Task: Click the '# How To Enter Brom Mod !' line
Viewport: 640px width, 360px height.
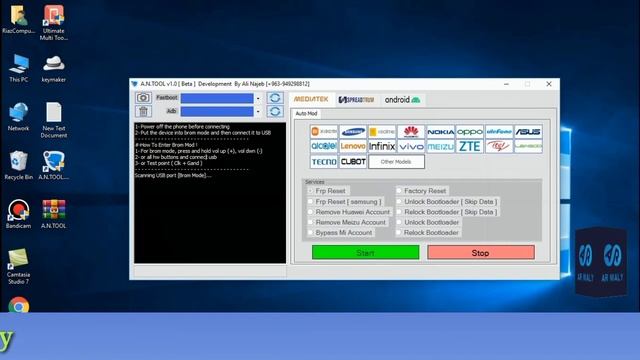Action: pos(166,145)
